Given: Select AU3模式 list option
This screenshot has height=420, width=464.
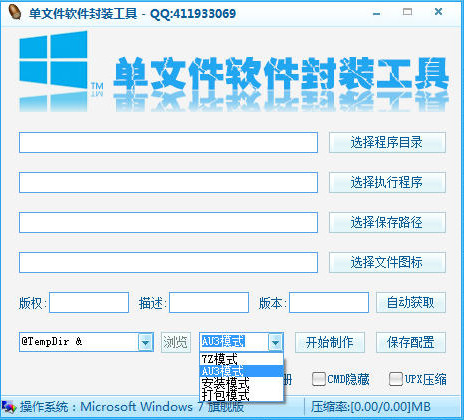Looking at the screenshot, I should click(x=241, y=371).
